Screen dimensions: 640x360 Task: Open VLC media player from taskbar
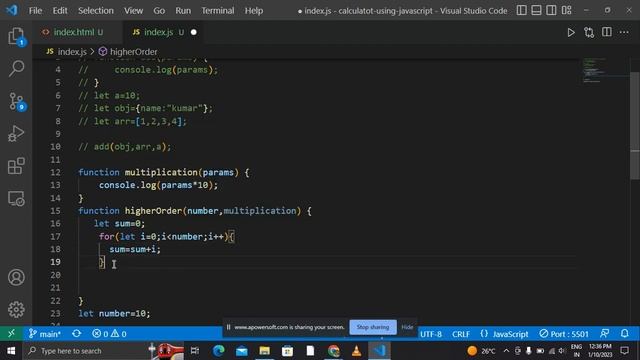pos(356,351)
